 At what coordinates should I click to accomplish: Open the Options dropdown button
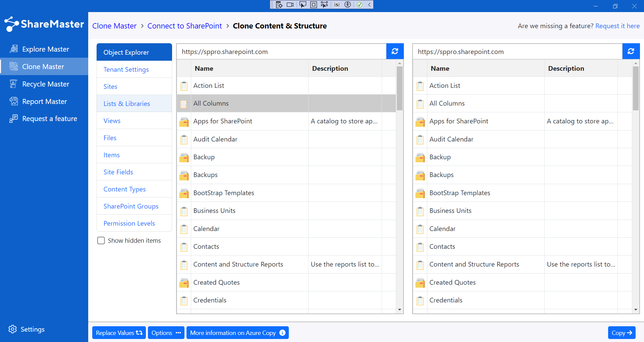(x=166, y=333)
